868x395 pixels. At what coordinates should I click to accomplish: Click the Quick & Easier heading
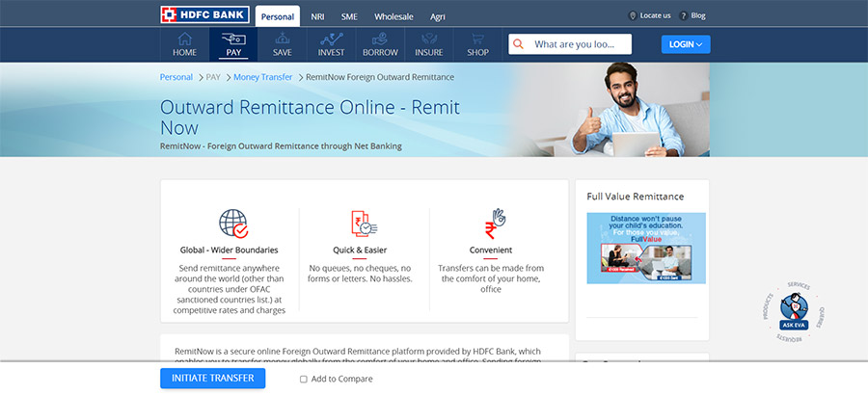tap(360, 250)
